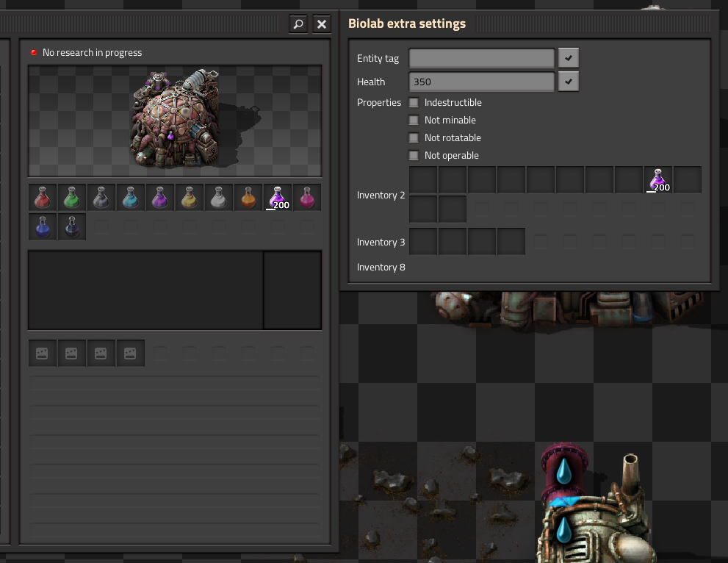Select the gray military science pack slot

pos(101,198)
